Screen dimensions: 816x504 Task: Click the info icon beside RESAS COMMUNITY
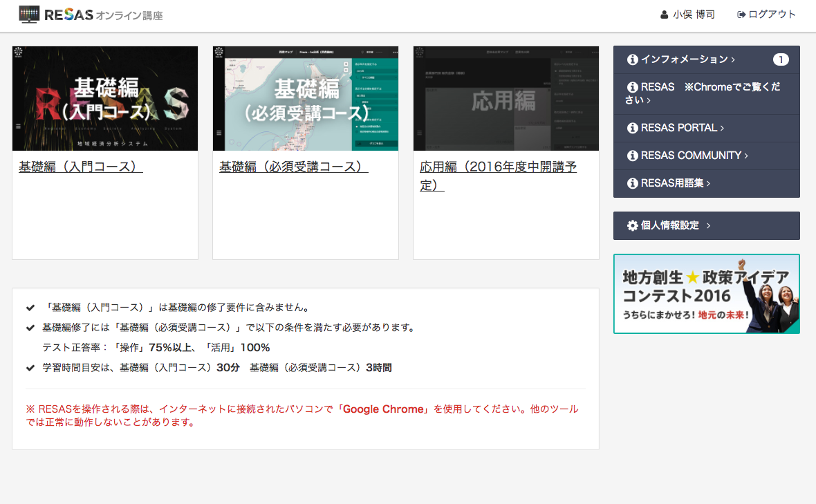tap(632, 156)
